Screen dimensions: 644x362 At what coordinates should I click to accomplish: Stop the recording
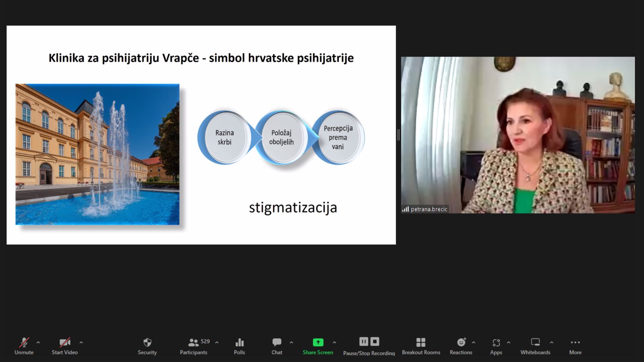pyautogui.click(x=375, y=342)
